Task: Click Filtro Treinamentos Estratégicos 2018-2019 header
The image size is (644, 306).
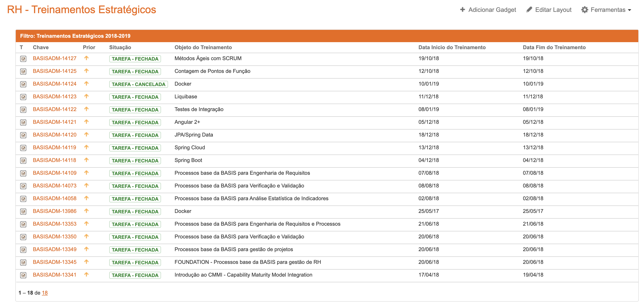Action: pos(75,36)
